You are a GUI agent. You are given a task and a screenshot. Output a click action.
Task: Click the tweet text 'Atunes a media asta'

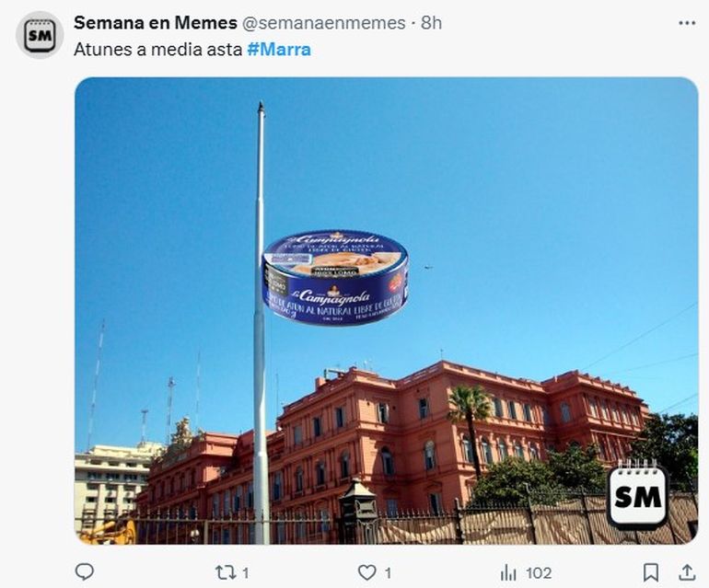click(157, 50)
